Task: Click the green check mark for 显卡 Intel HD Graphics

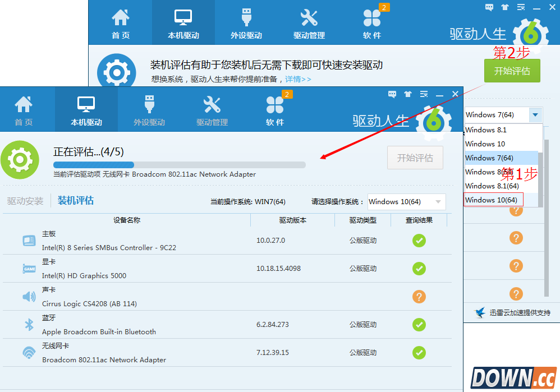Action: 419,269
